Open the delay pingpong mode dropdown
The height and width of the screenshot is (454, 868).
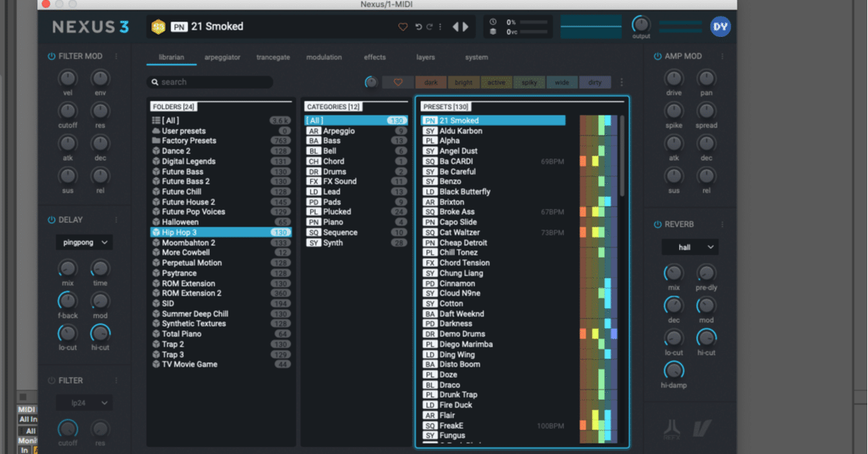coord(85,243)
